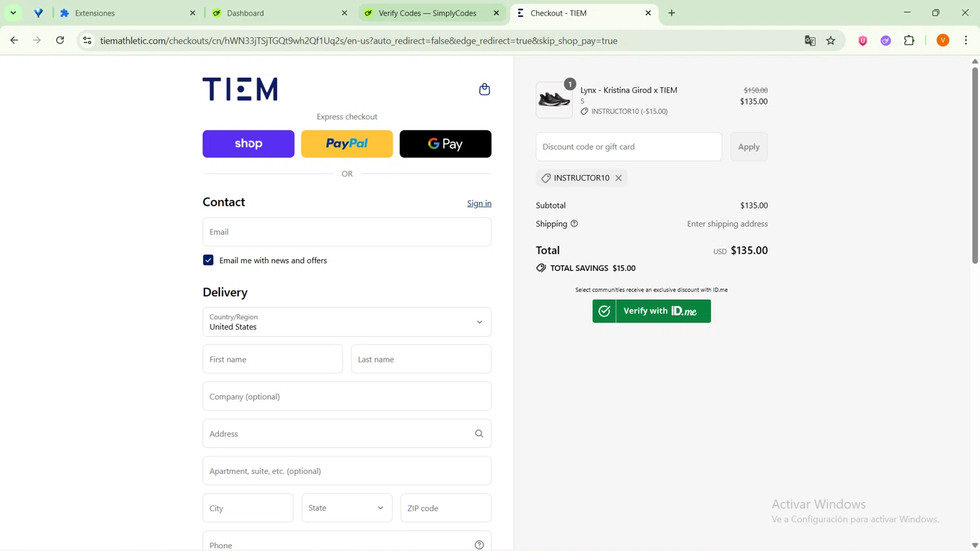Focus the Apartment, suite field
The image size is (980, 551).
347,471
